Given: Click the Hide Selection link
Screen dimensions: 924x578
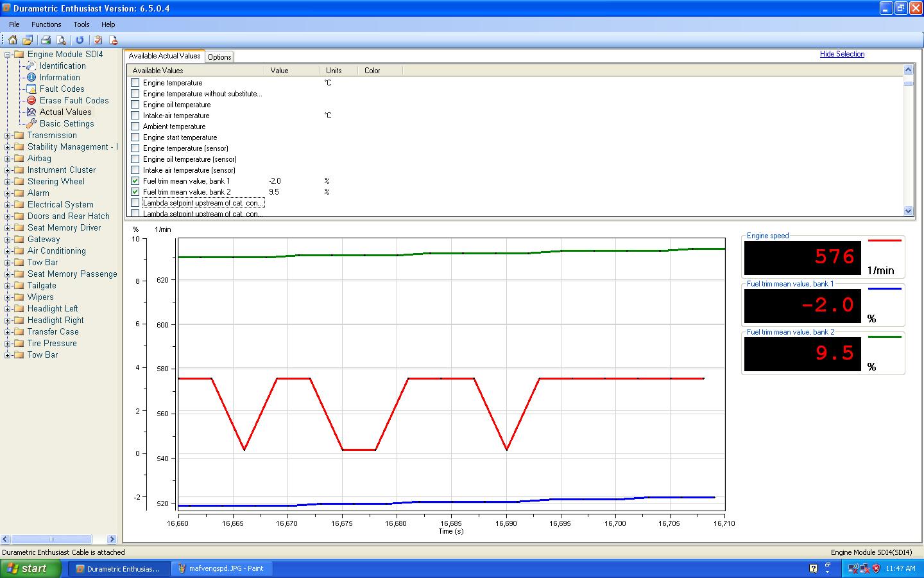Looking at the screenshot, I should point(842,54).
